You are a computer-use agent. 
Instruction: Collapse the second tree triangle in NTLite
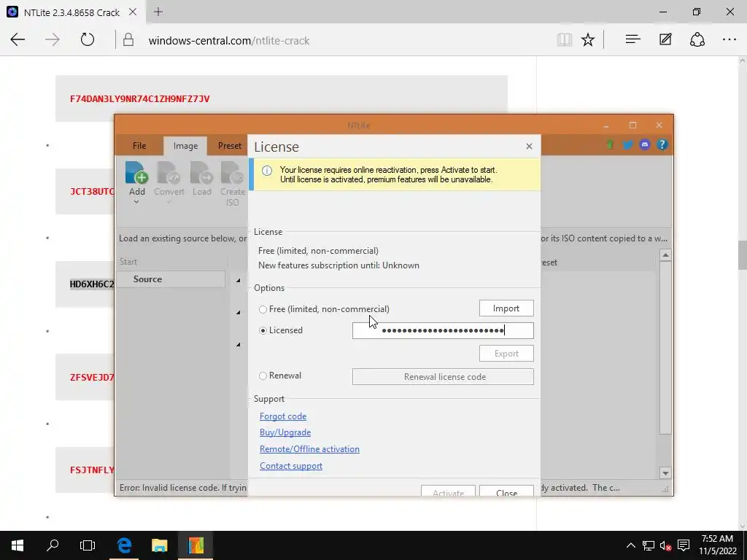click(239, 312)
